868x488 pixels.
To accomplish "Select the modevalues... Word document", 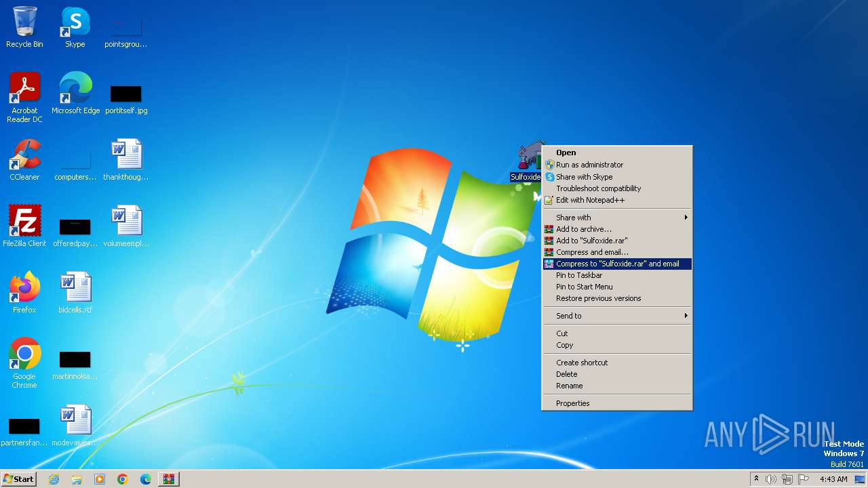I will (75, 426).
